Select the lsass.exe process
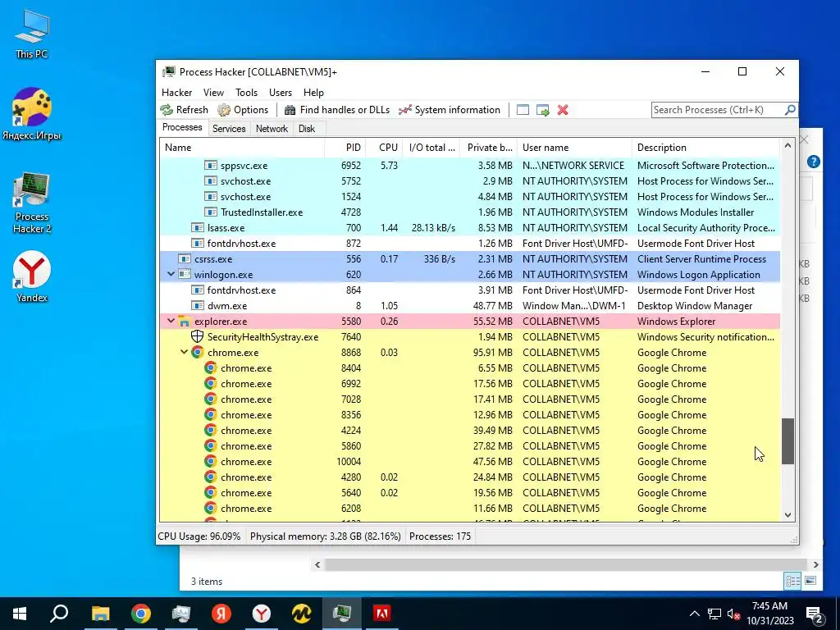This screenshot has width=840, height=630. (470, 228)
